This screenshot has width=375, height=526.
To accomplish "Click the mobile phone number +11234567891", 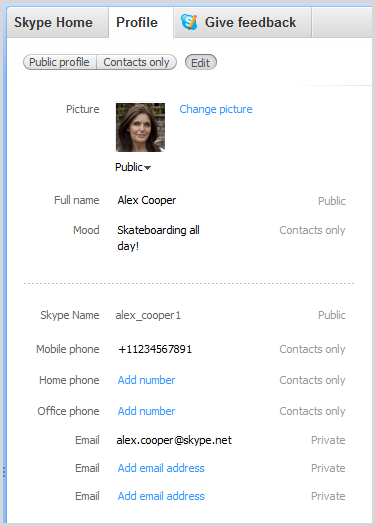I will click(x=155, y=349).
